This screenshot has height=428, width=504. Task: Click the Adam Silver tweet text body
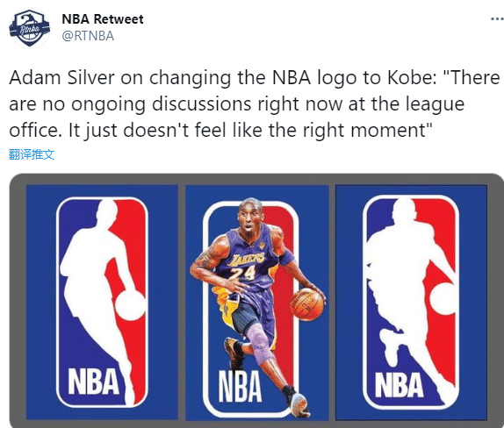pyautogui.click(x=254, y=104)
